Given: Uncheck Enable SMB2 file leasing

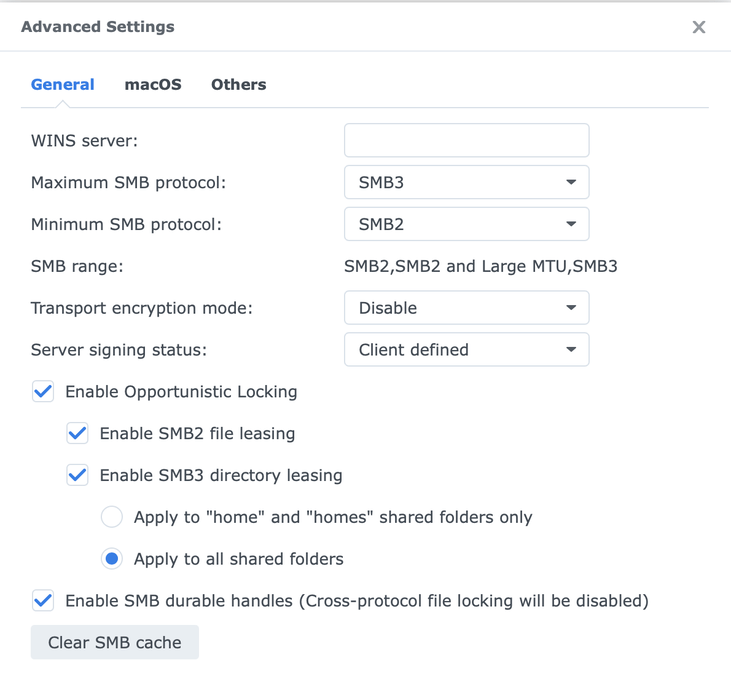Looking at the screenshot, I should 77,434.
